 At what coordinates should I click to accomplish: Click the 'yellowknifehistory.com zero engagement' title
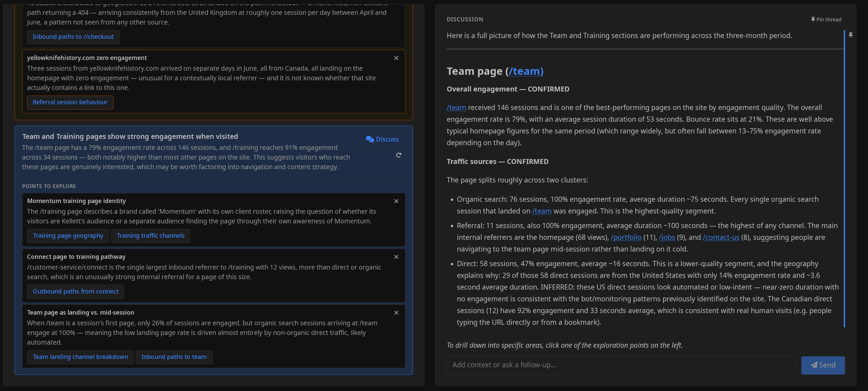87,58
